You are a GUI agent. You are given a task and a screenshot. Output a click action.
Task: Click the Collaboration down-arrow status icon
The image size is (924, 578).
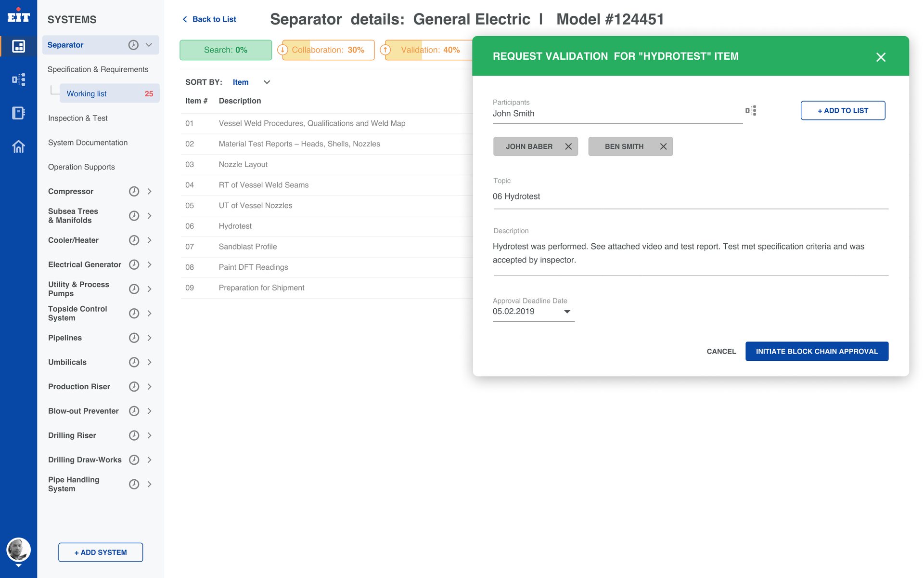[x=283, y=50]
